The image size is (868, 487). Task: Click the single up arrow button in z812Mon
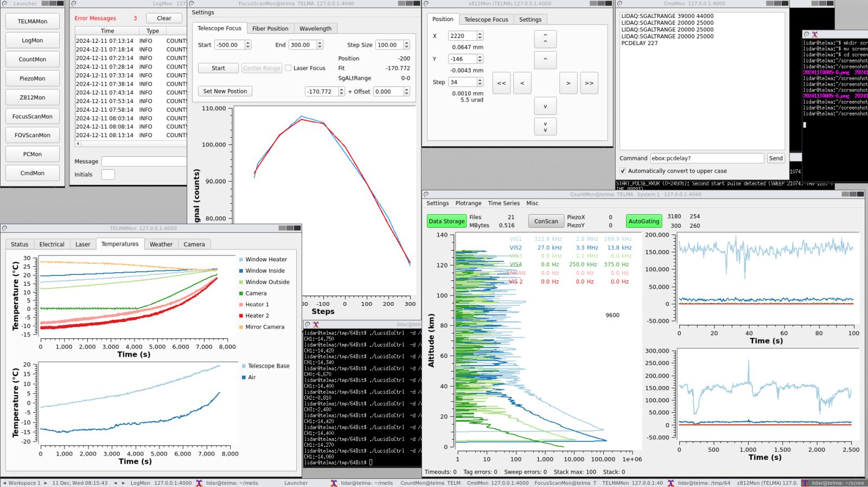pos(545,60)
